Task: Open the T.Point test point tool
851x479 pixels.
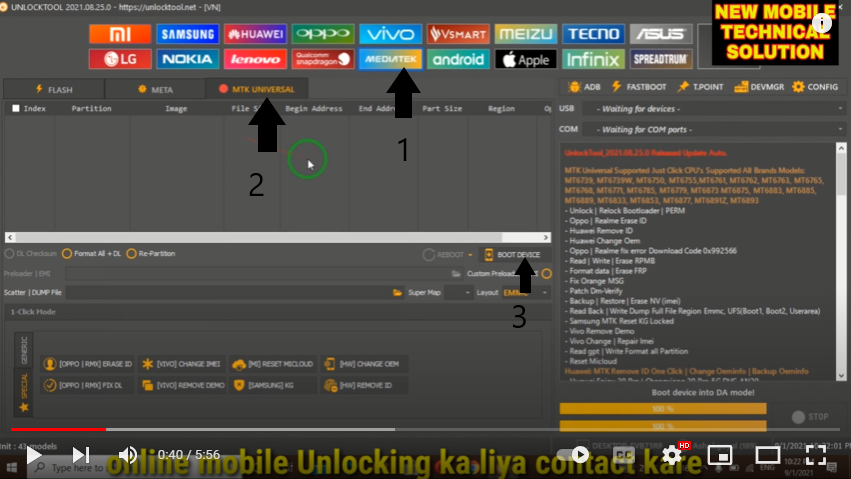Action: coord(700,87)
